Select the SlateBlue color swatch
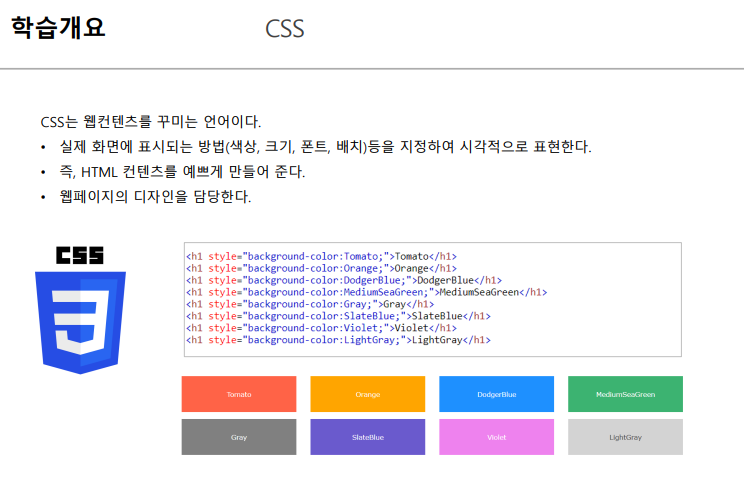Viewport: 744px width, 496px height. [x=368, y=437]
